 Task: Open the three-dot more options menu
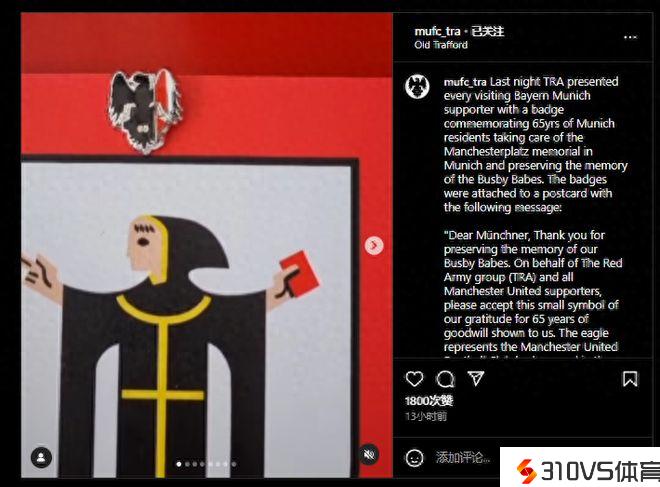(x=630, y=37)
